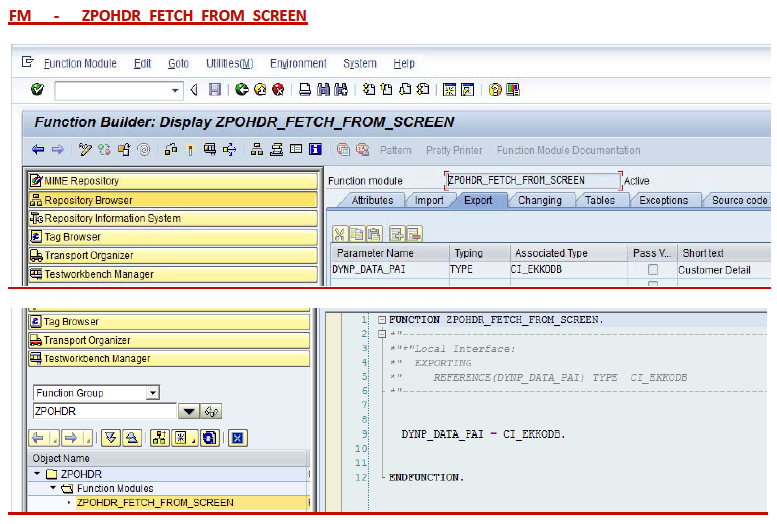Click the Other Object icon
777x524 pixels.
(124, 149)
